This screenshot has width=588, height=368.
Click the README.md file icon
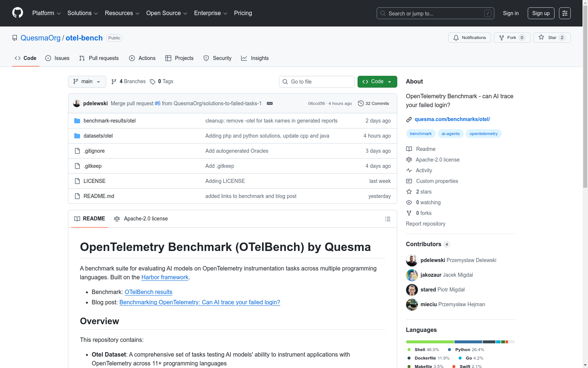click(77, 196)
